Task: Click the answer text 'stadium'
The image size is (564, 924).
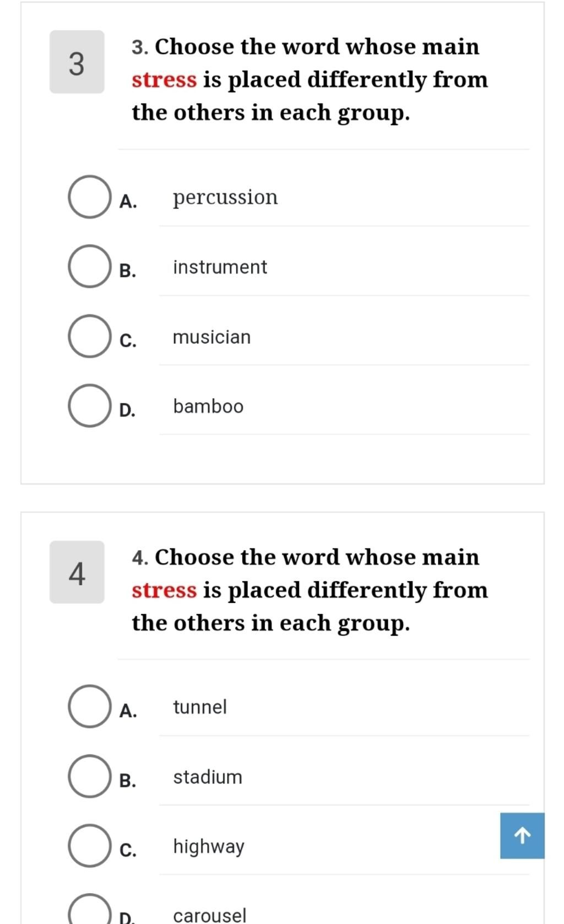Action: (208, 776)
